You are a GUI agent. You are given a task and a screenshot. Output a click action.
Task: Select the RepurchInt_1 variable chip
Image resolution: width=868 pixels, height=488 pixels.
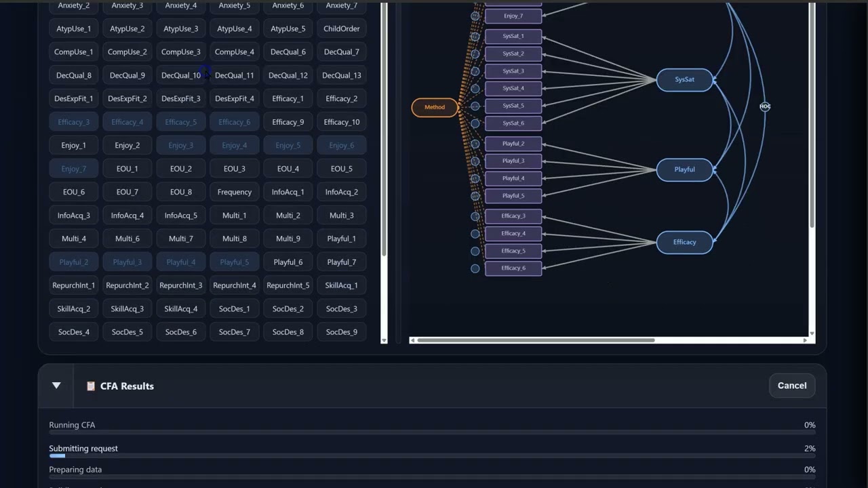74,285
